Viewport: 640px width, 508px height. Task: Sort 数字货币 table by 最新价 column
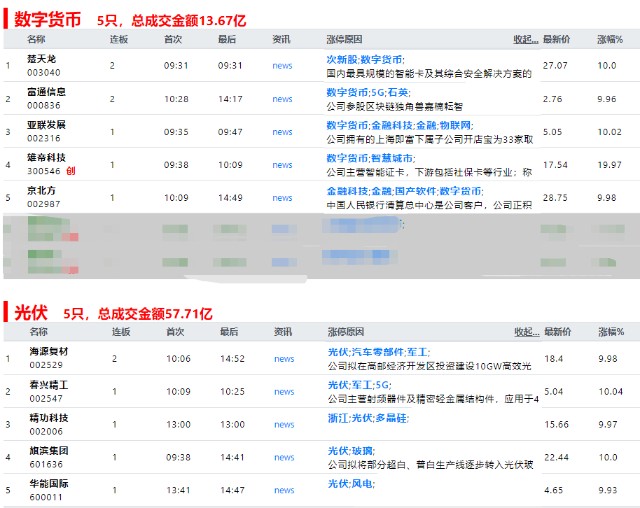pyautogui.click(x=556, y=40)
